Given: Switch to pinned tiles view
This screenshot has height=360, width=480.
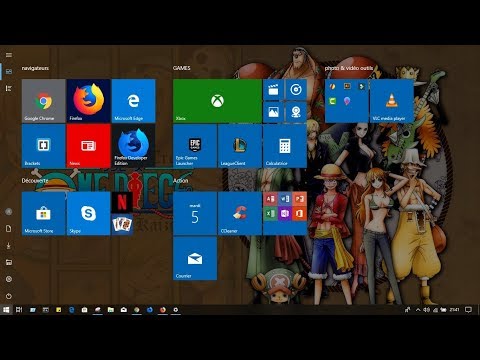Looking at the screenshot, I should point(9,72).
